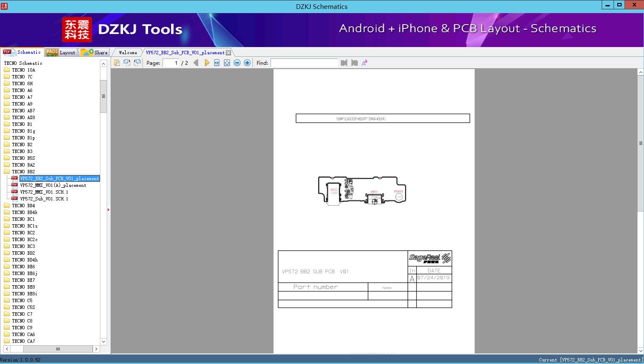Click the copy pages toolbar icon
The height and width of the screenshot is (364, 644).
117,63
